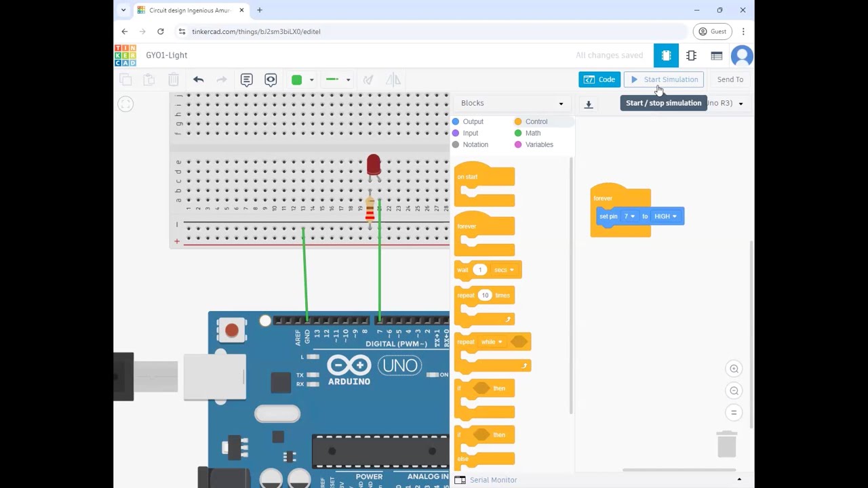The image size is (868, 488).
Task: Expand the Serial Monitor arrow
Action: point(739,480)
